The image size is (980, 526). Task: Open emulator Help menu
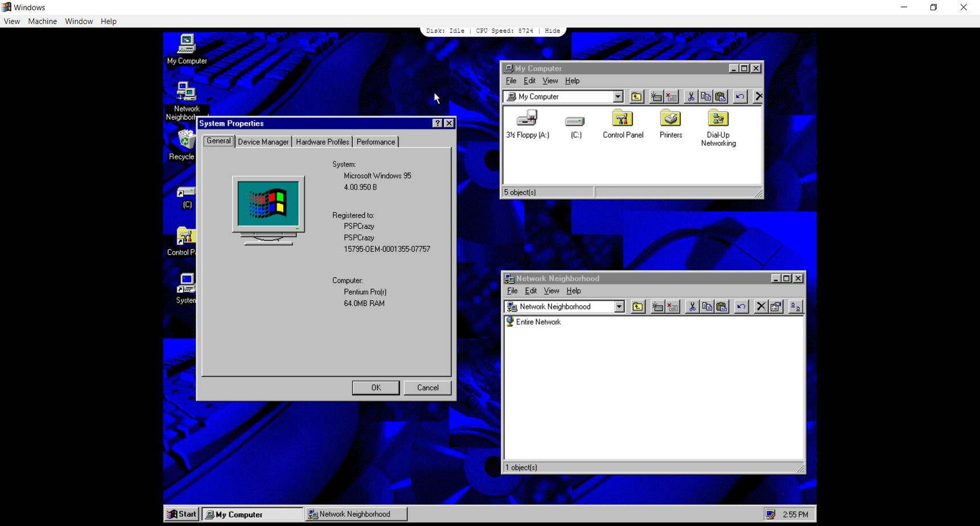[109, 21]
